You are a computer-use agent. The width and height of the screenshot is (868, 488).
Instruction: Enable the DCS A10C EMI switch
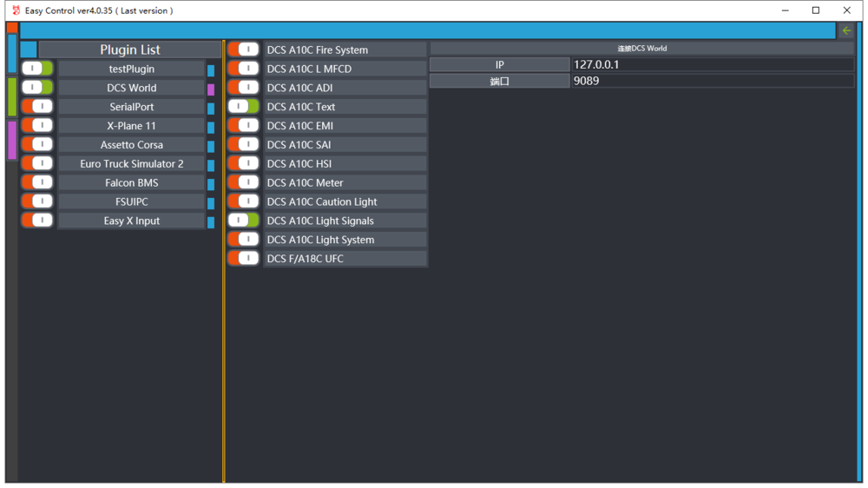[x=244, y=126]
